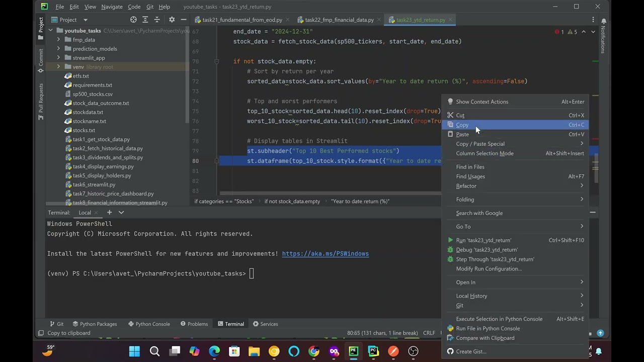Open task1_get_stock_data.py file

tap(101, 139)
